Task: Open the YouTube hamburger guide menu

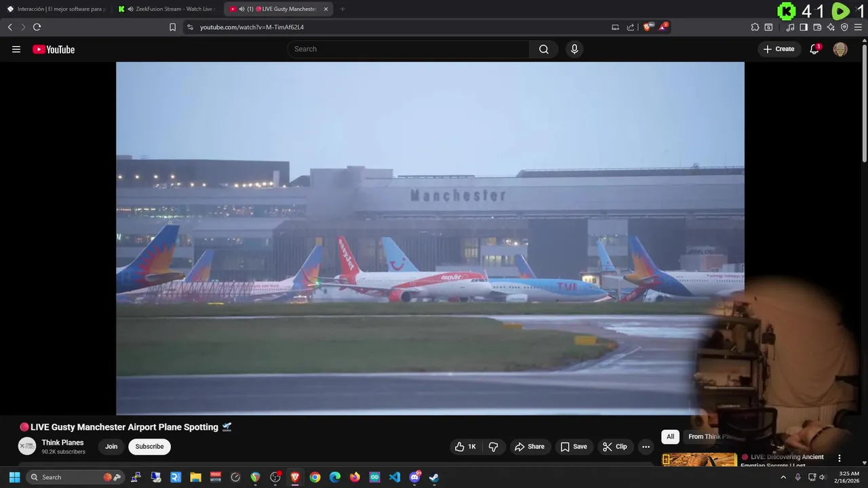Action: [x=16, y=49]
